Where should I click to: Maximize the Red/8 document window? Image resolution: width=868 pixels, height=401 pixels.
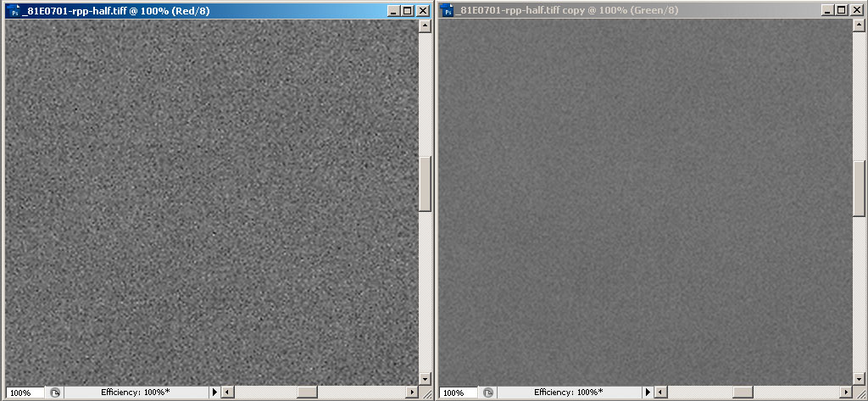[x=408, y=10]
